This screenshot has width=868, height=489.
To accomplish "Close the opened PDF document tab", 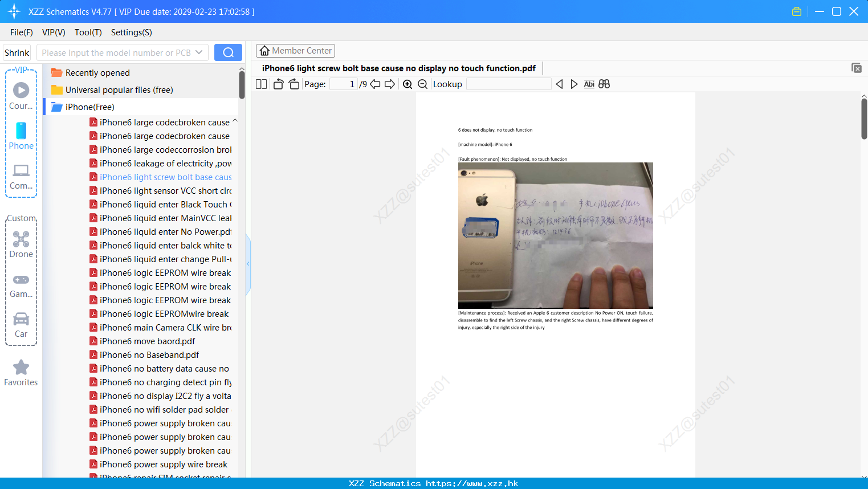I will [x=856, y=68].
